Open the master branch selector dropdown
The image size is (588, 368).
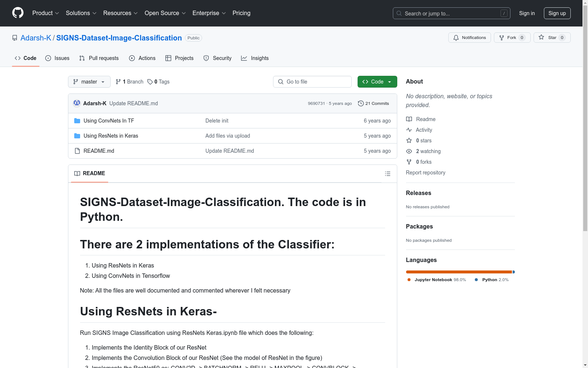(89, 82)
